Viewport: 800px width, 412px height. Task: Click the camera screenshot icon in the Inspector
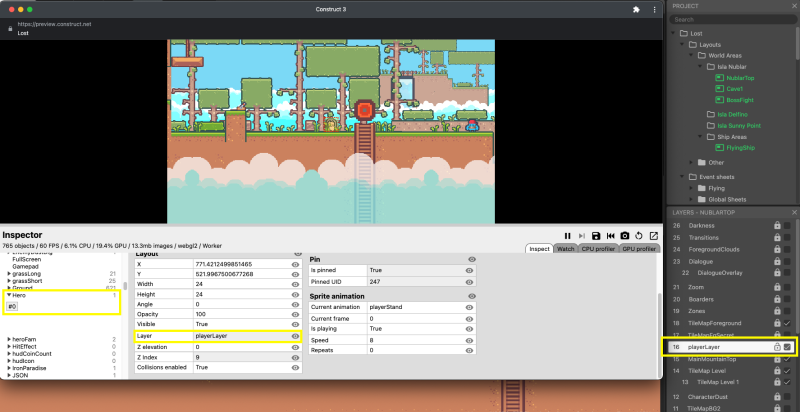(x=624, y=235)
